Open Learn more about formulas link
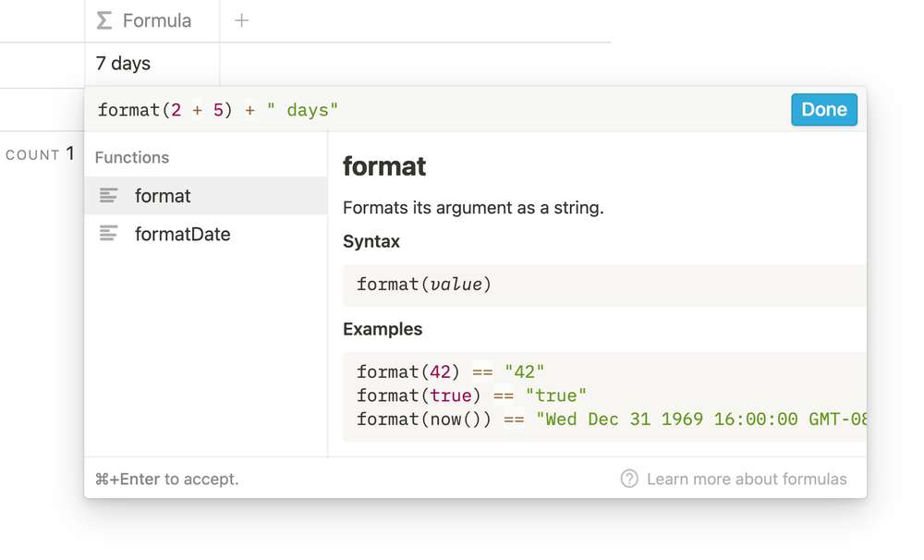The width and height of the screenshot is (924, 560). [x=747, y=479]
